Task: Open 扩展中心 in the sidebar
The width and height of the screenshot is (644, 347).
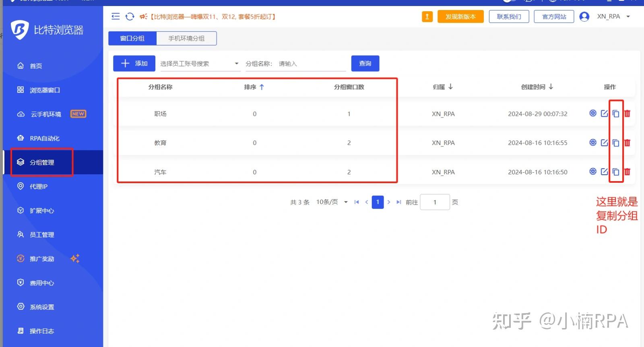Action: 35,211
